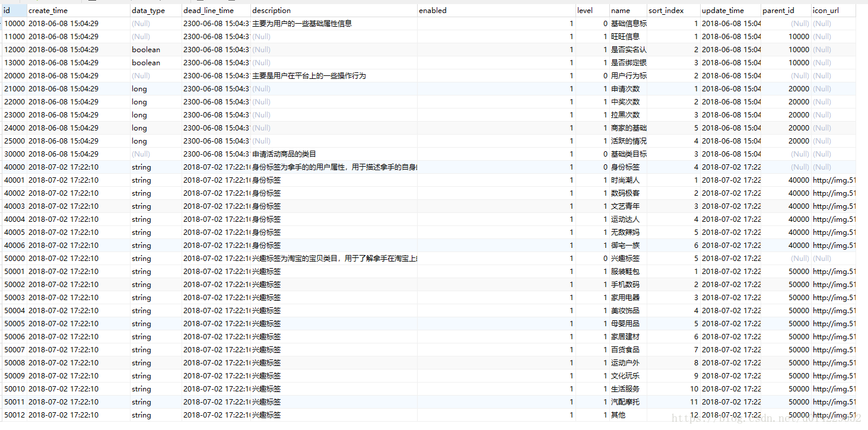Select the sort_index column header
The height and width of the screenshot is (430, 868).
(673, 11)
